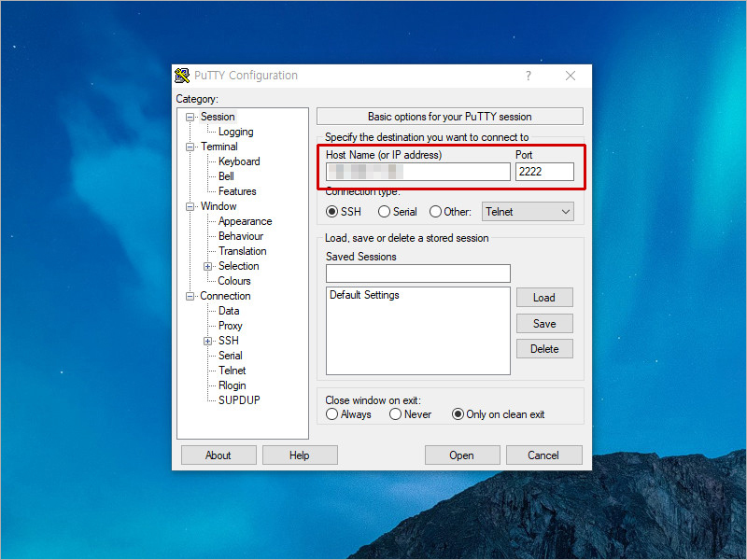Open the Colours settings category
Image resolution: width=747 pixels, height=560 pixels.
point(234,281)
